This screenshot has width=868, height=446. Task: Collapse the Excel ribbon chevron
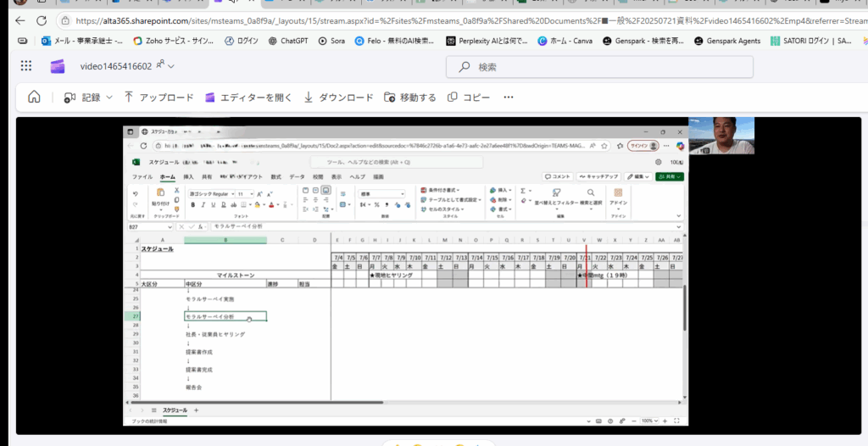tap(679, 216)
